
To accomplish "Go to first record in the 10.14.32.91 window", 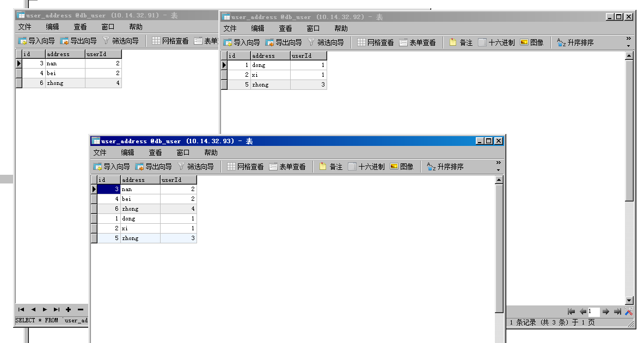I will tap(21, 309).
